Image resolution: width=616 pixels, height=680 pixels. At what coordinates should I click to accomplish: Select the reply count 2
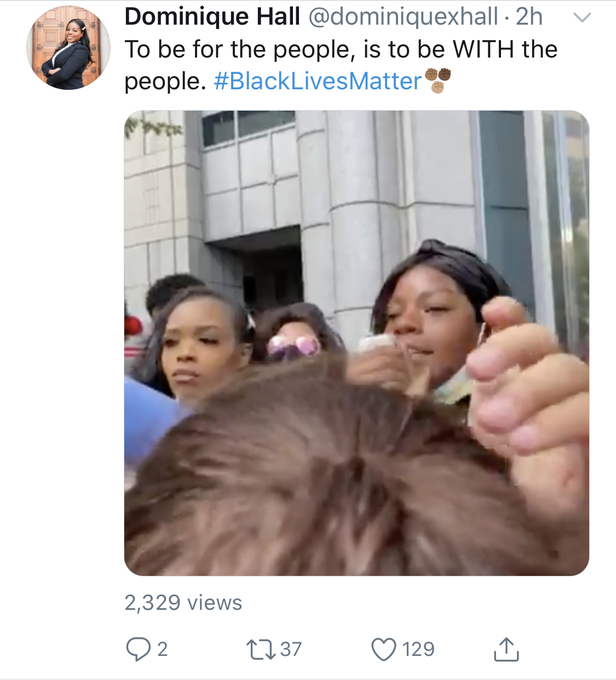tap(163, 649)
